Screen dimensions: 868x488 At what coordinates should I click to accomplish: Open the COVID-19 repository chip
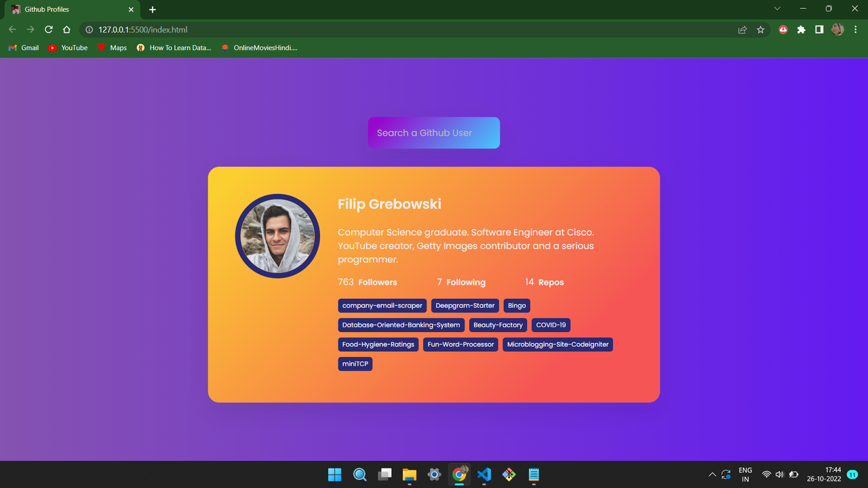pyautogui.click(x=551, y=325)
